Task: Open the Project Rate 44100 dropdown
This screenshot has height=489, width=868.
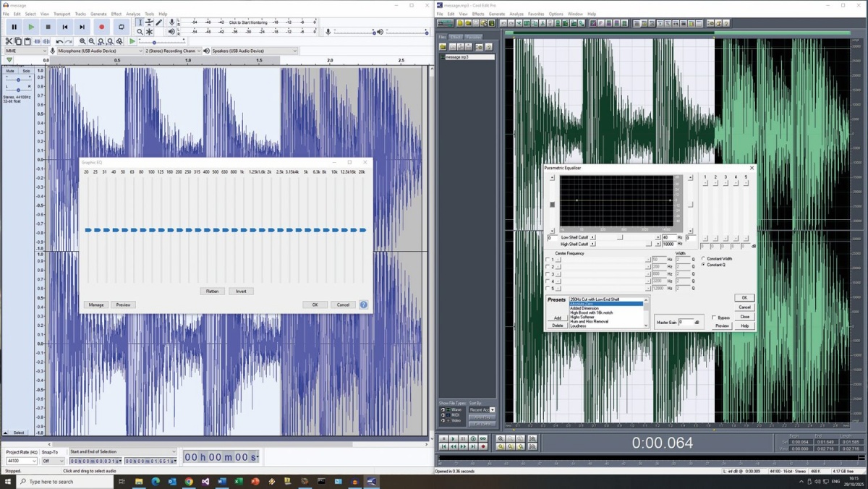Action: pos(21,461)
